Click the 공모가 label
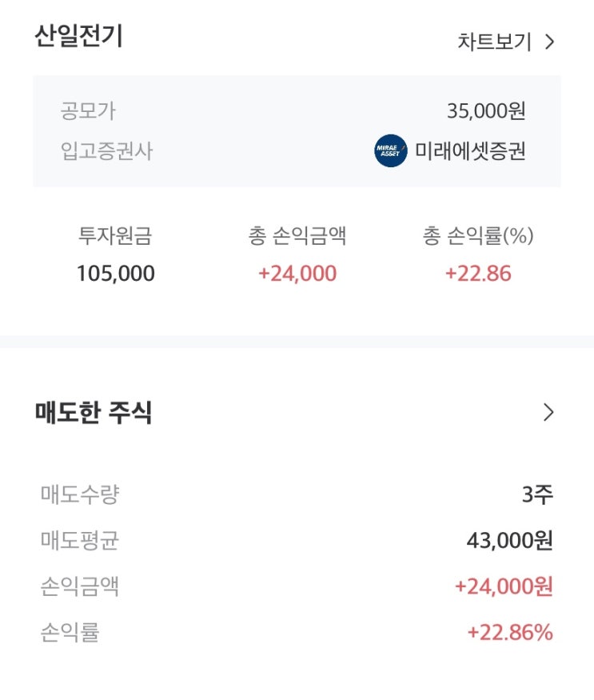Image resolution: width=594 pixels, height=700 pixels. (x=88, y=110)
